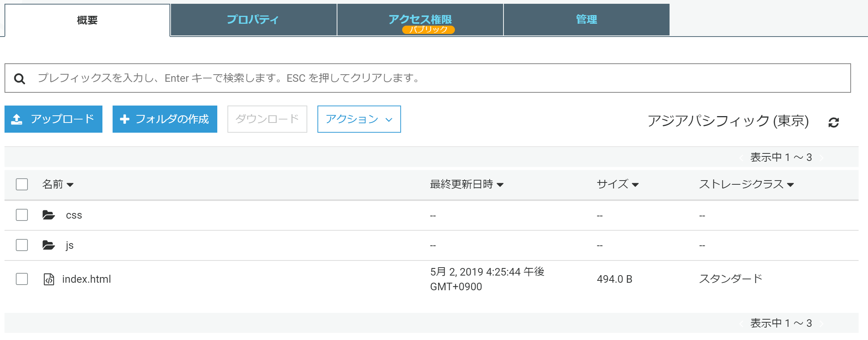Click the js folder icon
The image size is (868, 340).
(49, 245)
